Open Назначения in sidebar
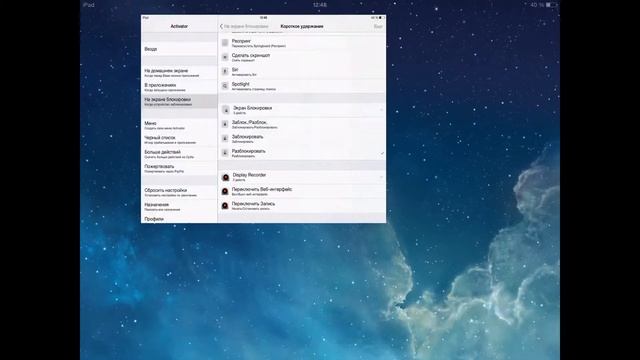Image resolution: width=640 pixels, height=360 pixels. pos(179,207)
